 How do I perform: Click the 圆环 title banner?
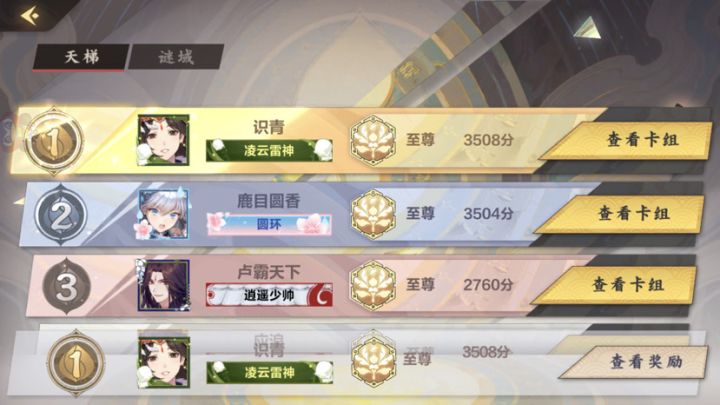(x=269, y=224)
